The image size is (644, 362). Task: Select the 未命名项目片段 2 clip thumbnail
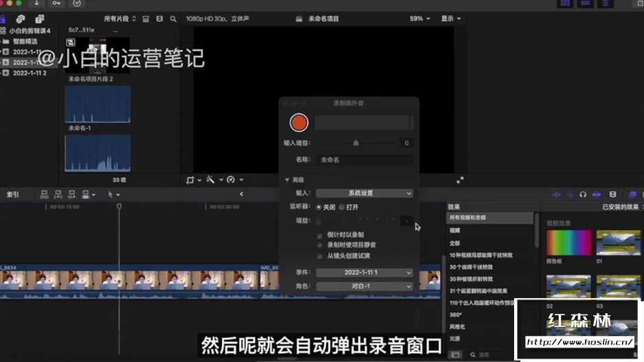[x=98, y=55]
